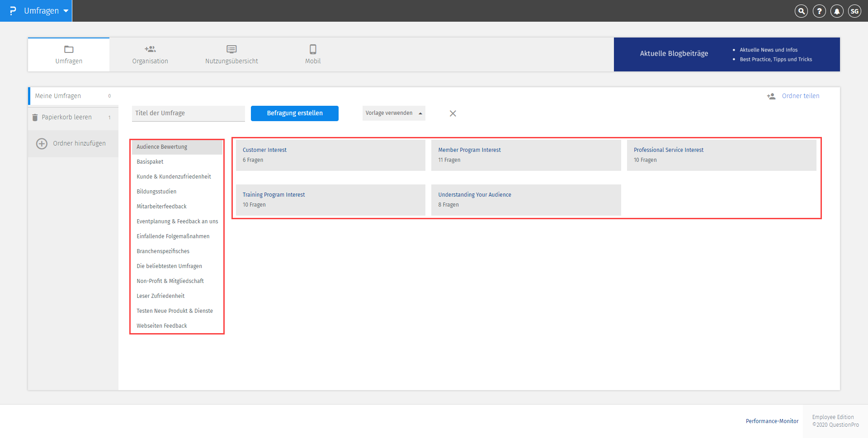Viewport: 868px width, 438px height.
Task: Click the Papierkorb leeren label
Action: [66, 117]
